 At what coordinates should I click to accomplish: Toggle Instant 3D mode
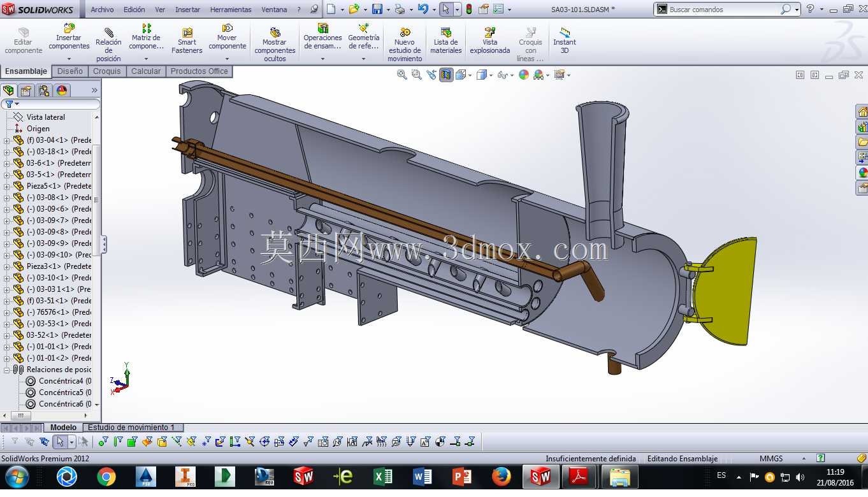point(564,41)
